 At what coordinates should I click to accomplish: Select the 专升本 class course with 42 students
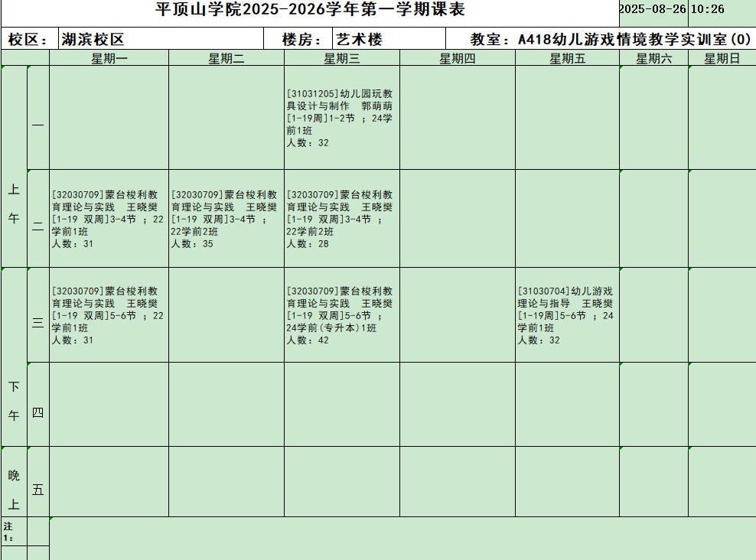point(341,315)
